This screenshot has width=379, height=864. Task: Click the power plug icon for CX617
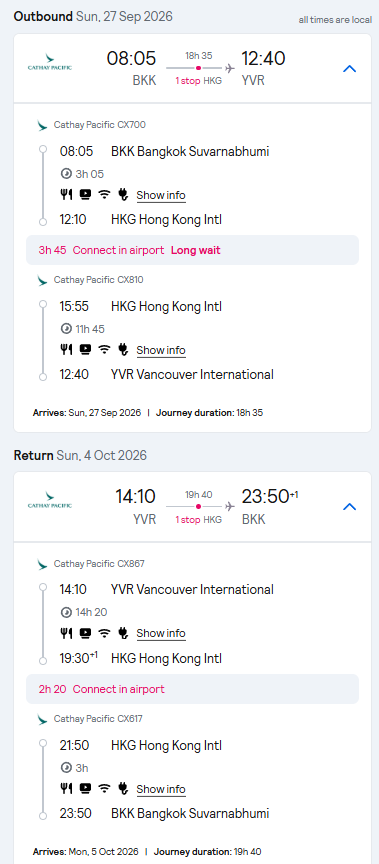(x=123, y=789)
